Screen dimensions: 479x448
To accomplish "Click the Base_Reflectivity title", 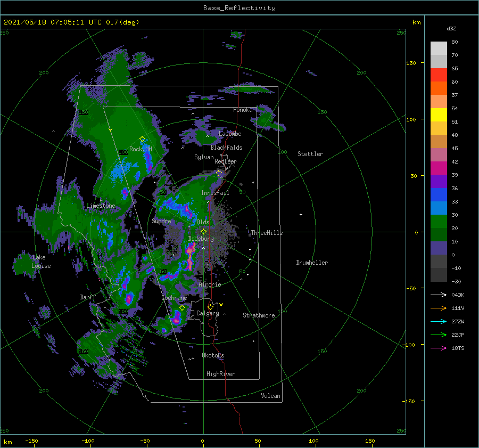I will [240, 8].
